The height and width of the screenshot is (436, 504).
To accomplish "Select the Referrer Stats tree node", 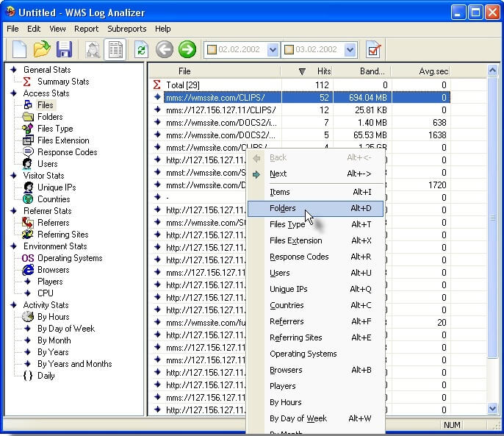I will point(48,211).
